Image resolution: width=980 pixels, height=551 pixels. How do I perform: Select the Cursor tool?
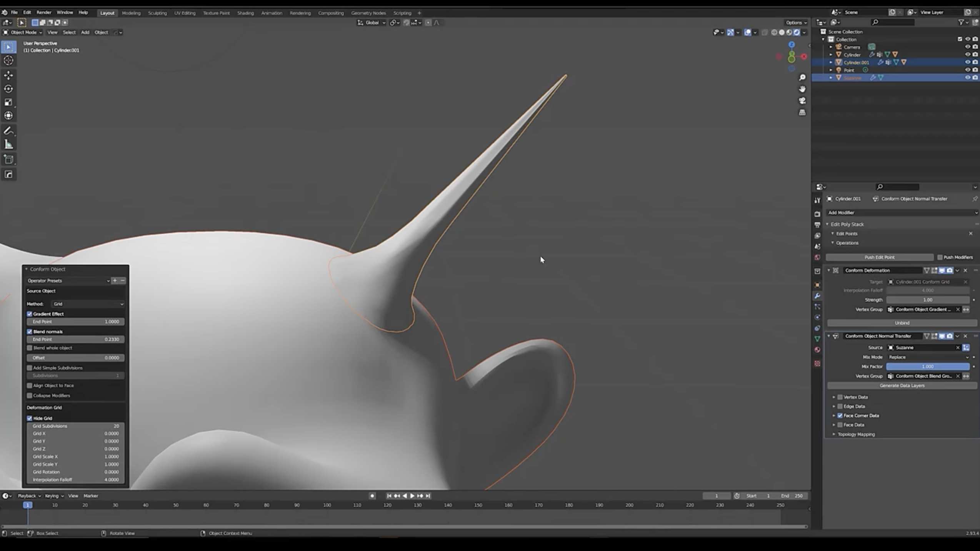click(8, 60)
